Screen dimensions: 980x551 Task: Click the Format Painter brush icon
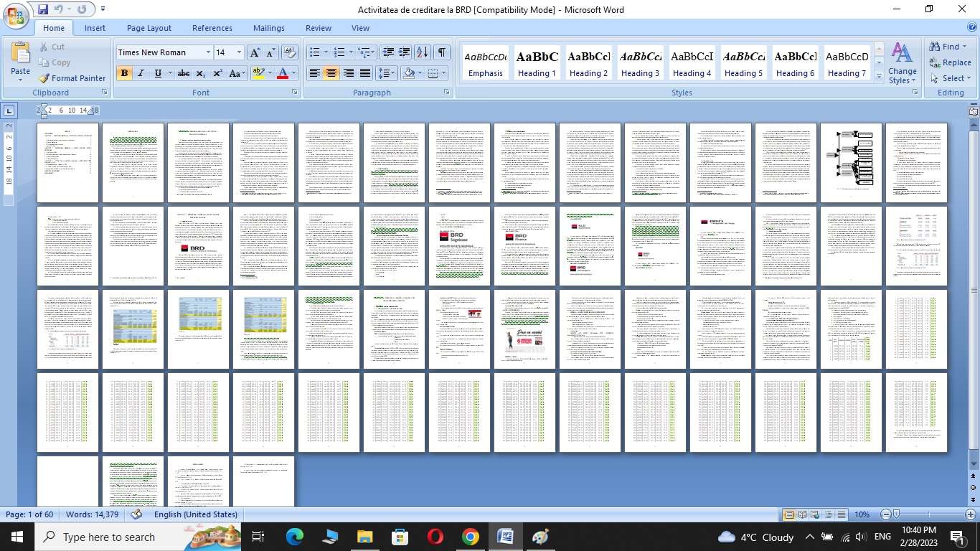click(x=44, y=78)
